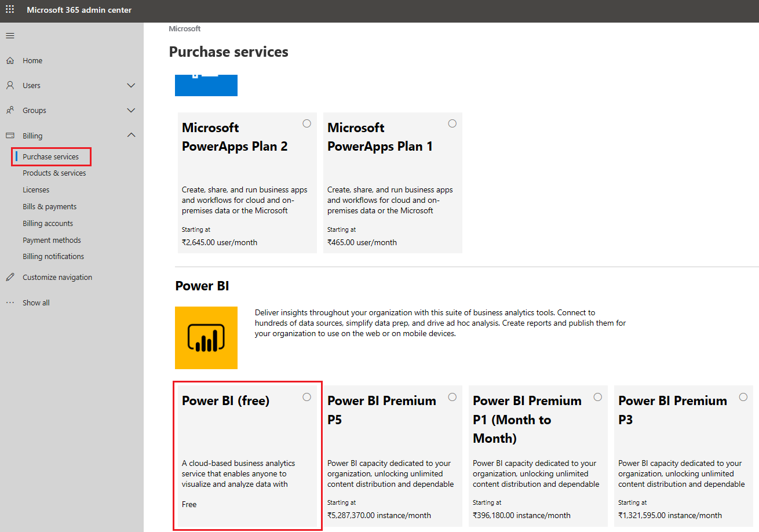Expand the Users navigation section
Viewport: 759px width, 532px height.
click(x=131, y=85)
